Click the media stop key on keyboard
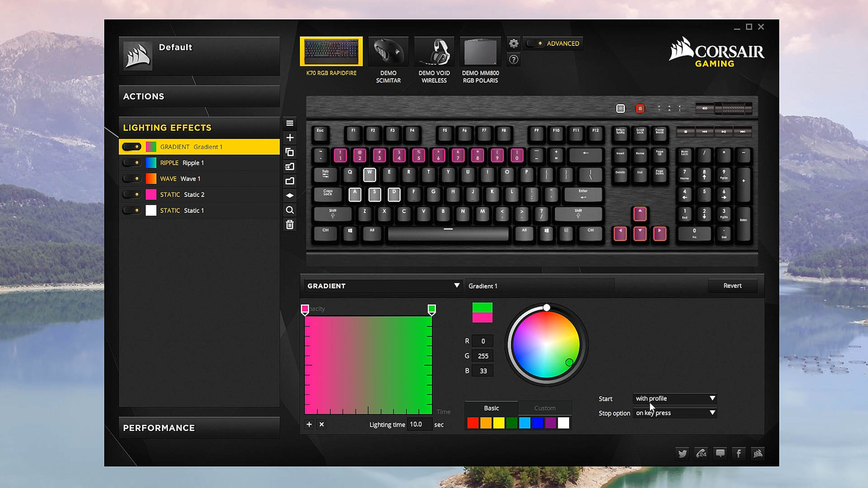Screen dimensions: 868x488 (685, 131)
